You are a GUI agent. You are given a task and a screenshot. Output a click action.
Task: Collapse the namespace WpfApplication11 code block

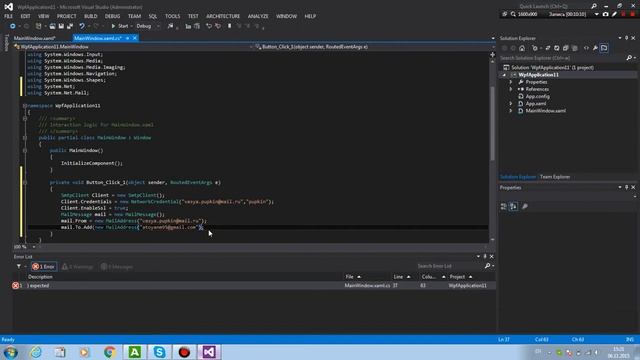(x=25, y=106)
